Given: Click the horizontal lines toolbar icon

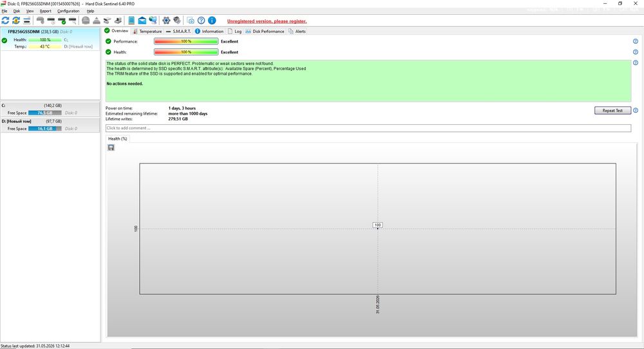Looking at the screenshot, I should point(26,20).
